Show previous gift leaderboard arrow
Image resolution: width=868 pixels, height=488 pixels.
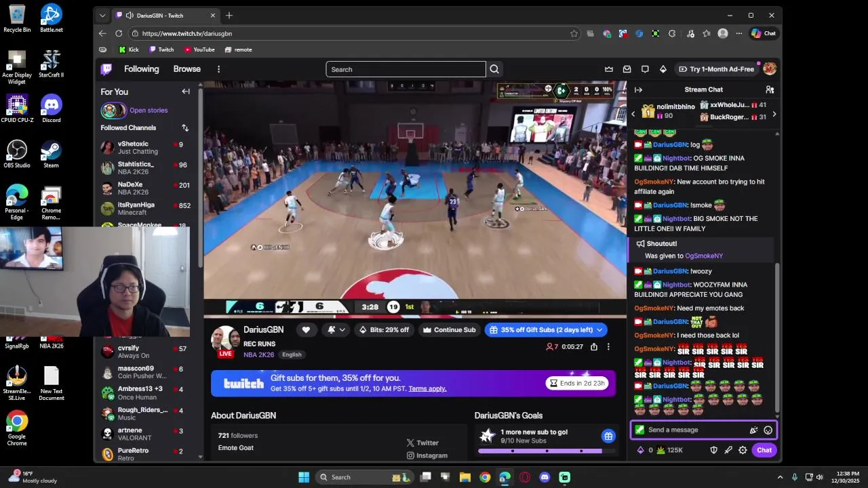point(633,114)
